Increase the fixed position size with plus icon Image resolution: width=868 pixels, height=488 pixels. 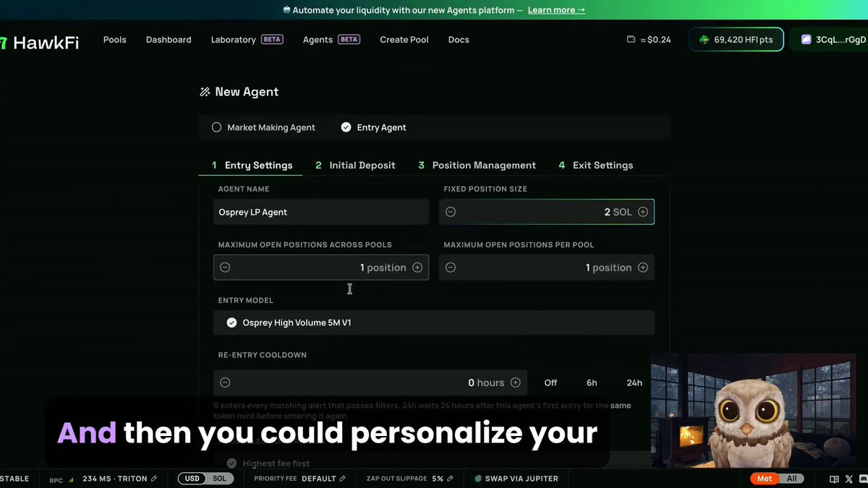pos(643,212)
